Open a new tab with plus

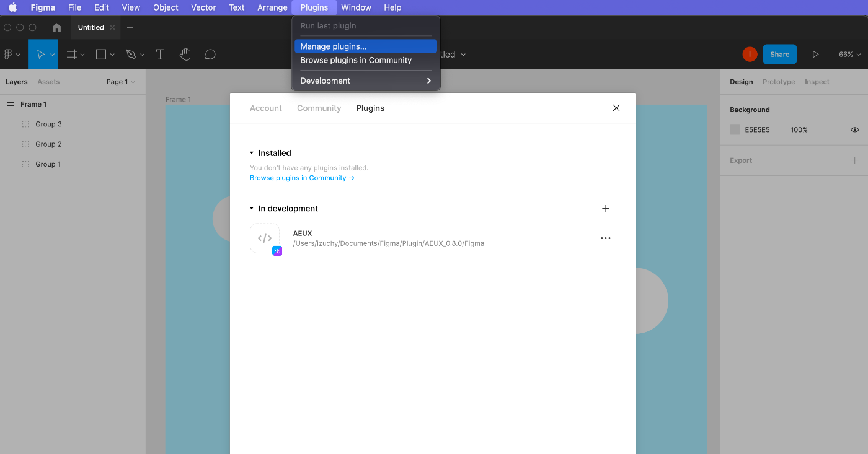[130, 27]
